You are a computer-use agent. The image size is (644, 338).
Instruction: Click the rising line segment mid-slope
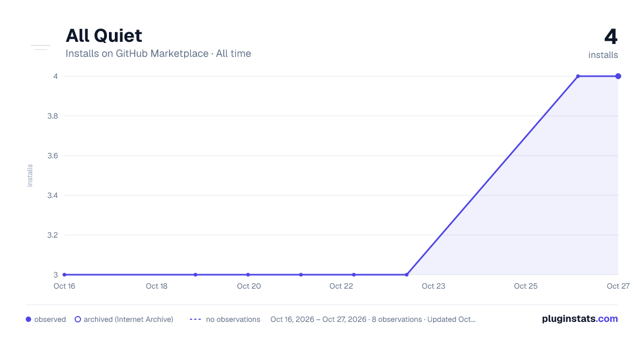coord(492,175)
